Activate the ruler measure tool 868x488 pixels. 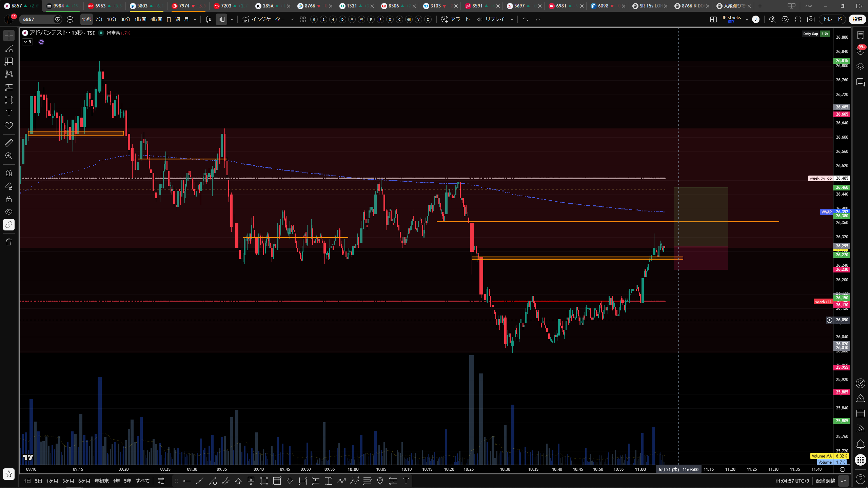[9, 143]
